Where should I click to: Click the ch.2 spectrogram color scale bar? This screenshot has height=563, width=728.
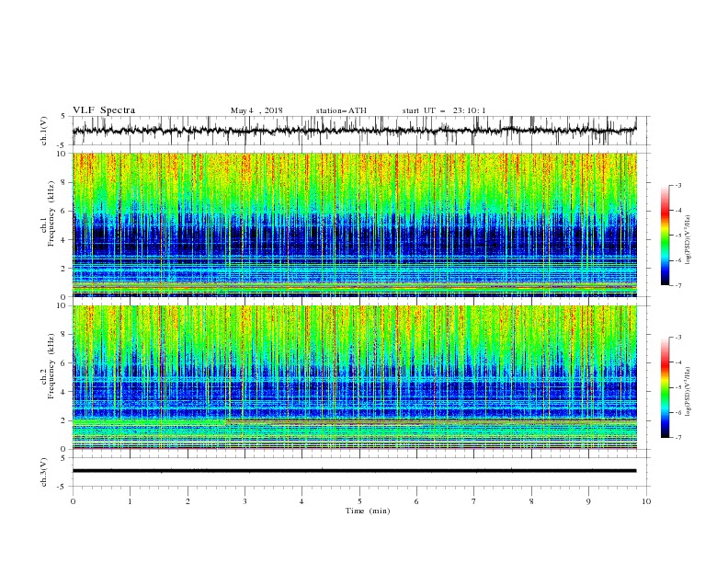665,387
